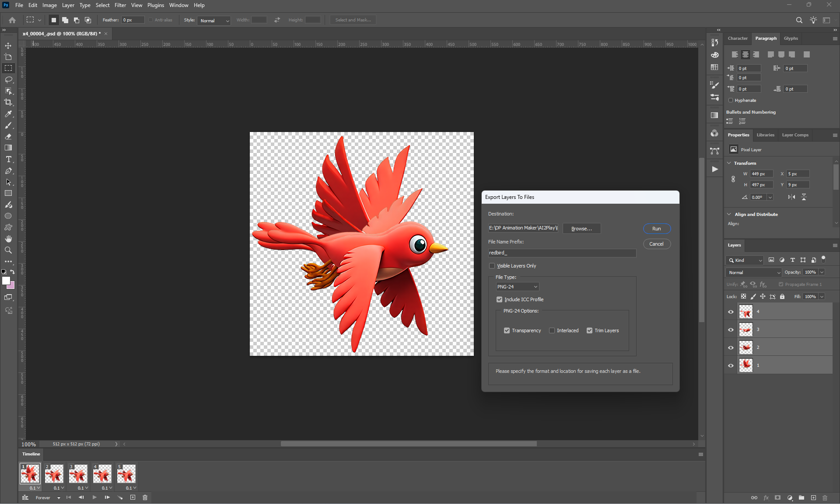Select the Crop tool
Viewport: 840px width, 504px height.
8,102
